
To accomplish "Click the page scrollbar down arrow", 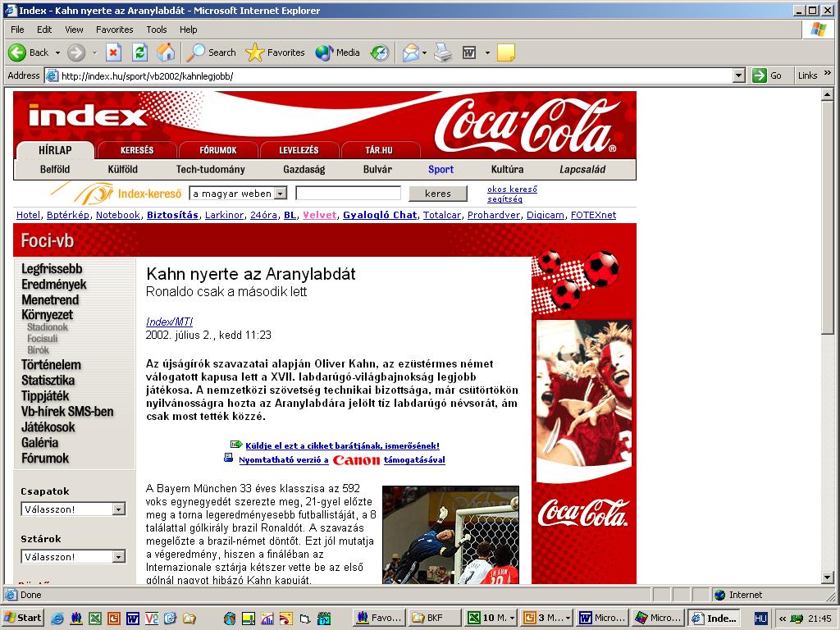I will [828, 577].
